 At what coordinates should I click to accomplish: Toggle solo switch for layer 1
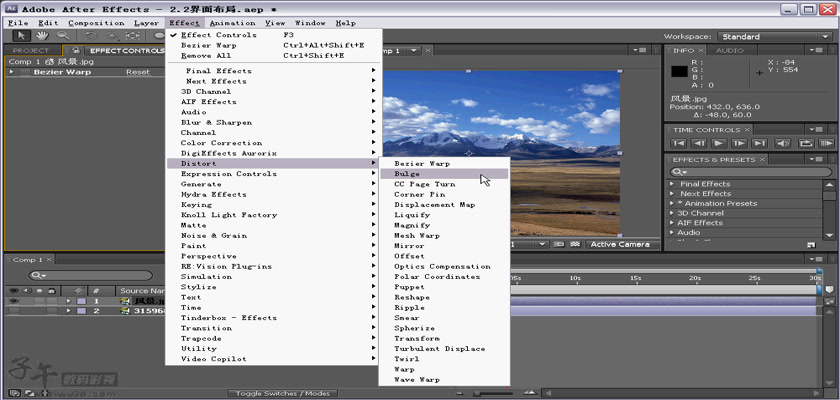39,301
